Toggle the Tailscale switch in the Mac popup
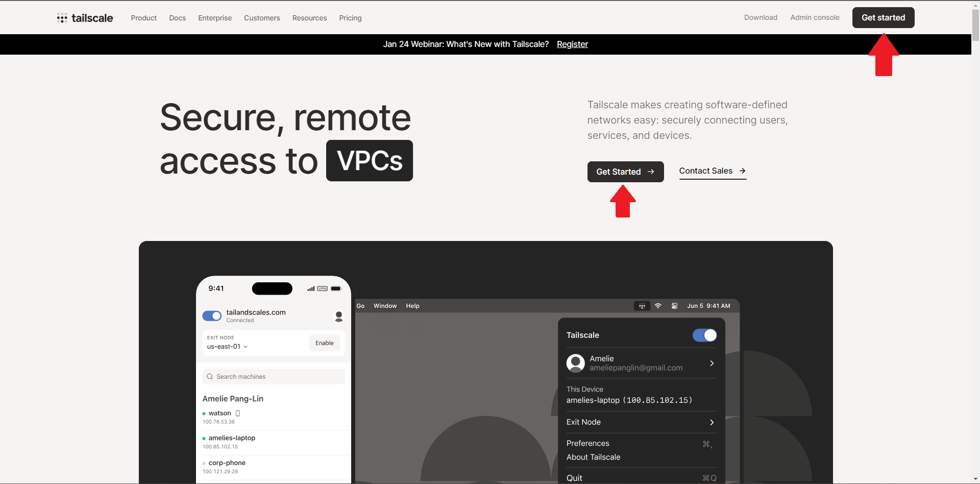 pos(704,335)
